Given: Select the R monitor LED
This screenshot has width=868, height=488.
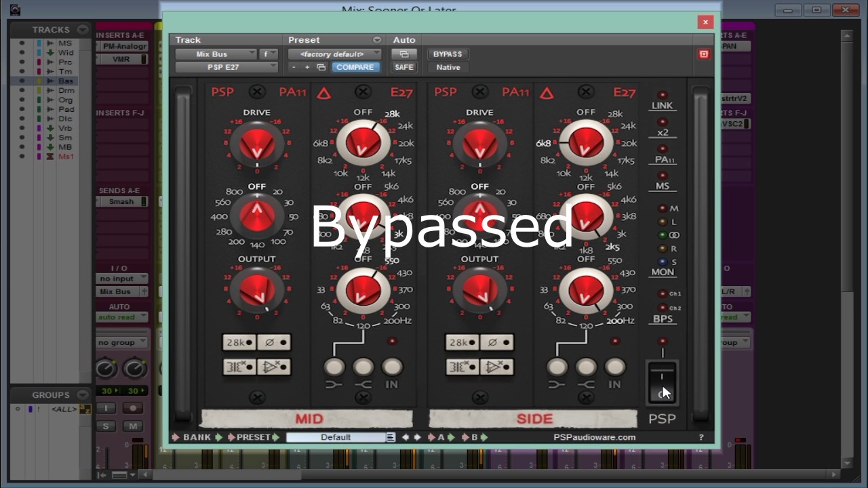Looking at the screenshot, I should (663, 249).
